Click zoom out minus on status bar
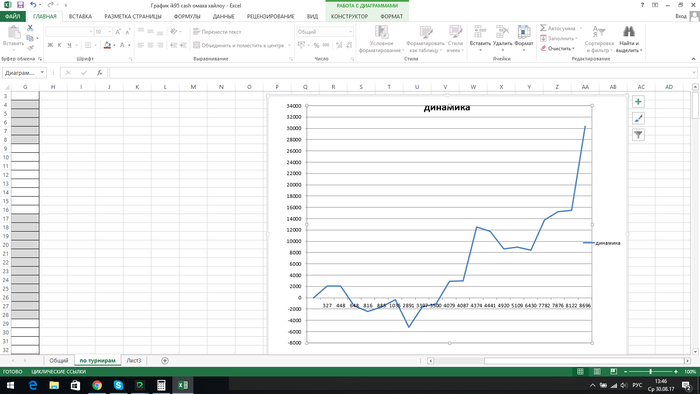The width and height of the screenshot is (700, 394). tap(625, 371)
